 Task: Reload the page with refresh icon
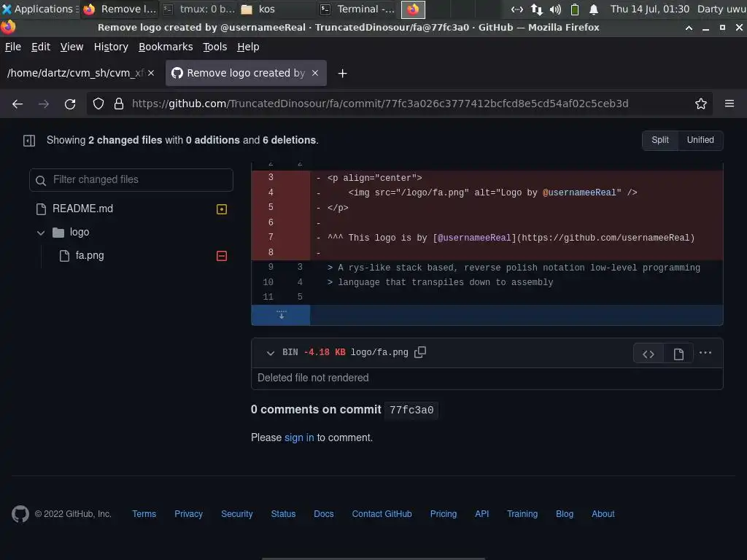click(70, 104)
